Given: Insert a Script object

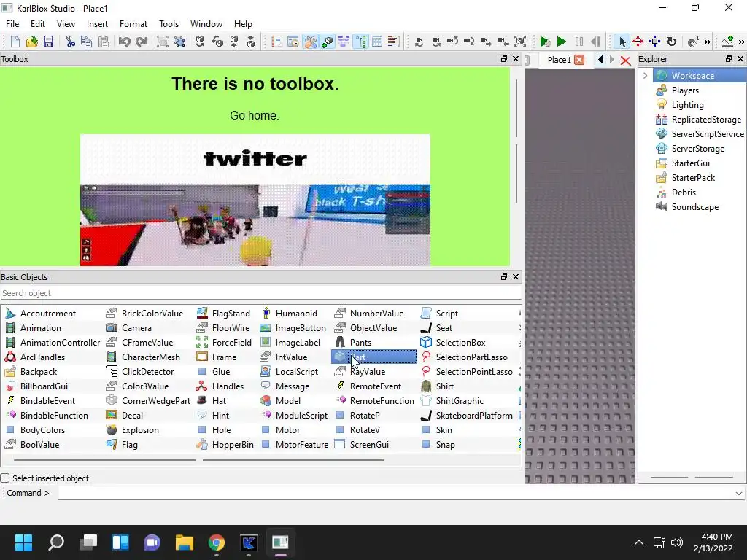Looking at the screenshot, I should tap(439, 314).
